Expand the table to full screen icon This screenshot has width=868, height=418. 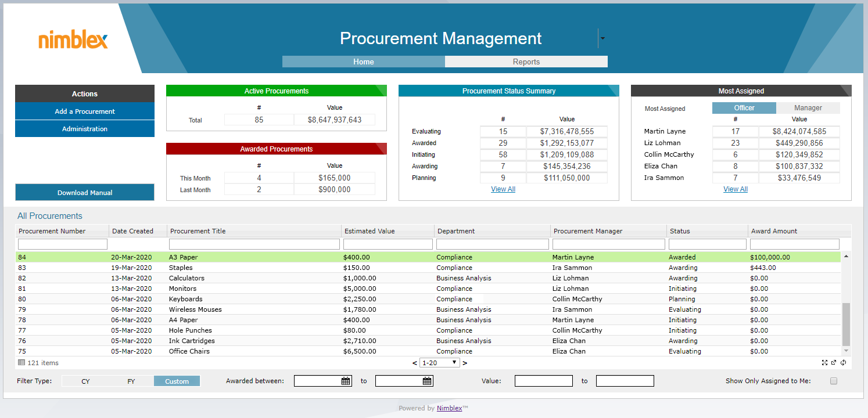(x=824, y=363)
